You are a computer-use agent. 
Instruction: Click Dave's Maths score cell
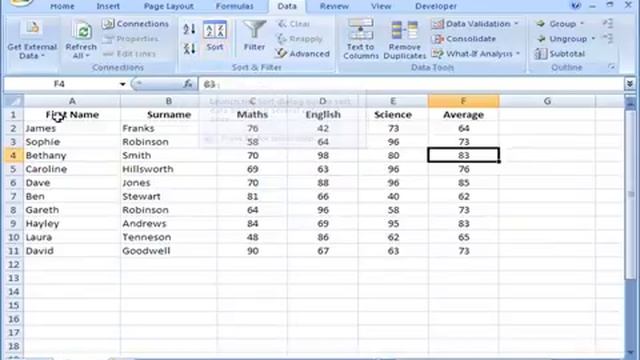[252, 183]
